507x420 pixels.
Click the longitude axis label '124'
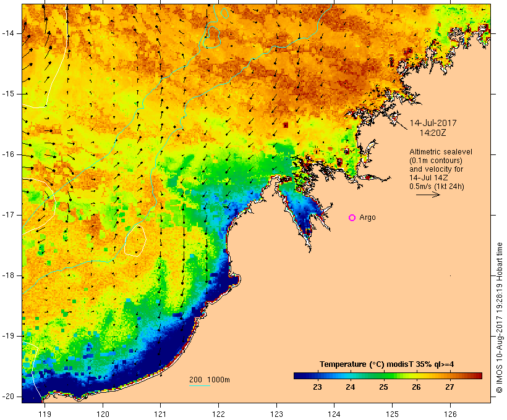pos(334,414)
